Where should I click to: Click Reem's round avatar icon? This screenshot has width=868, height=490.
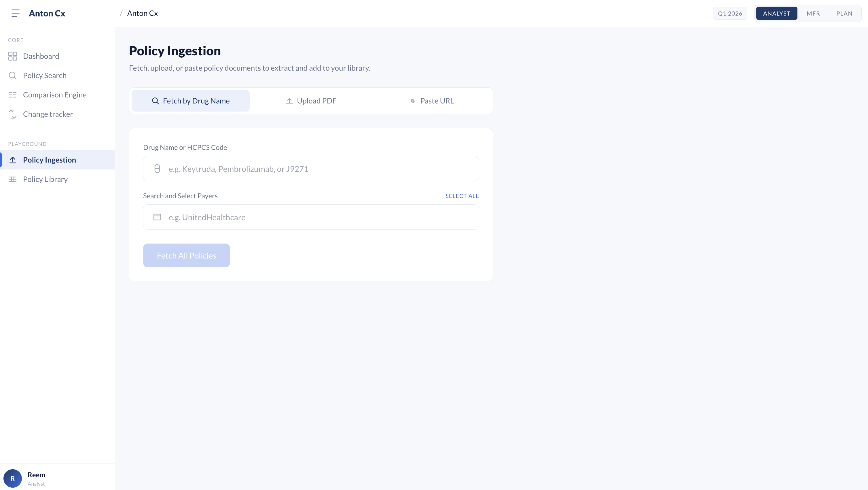[12, 478]
